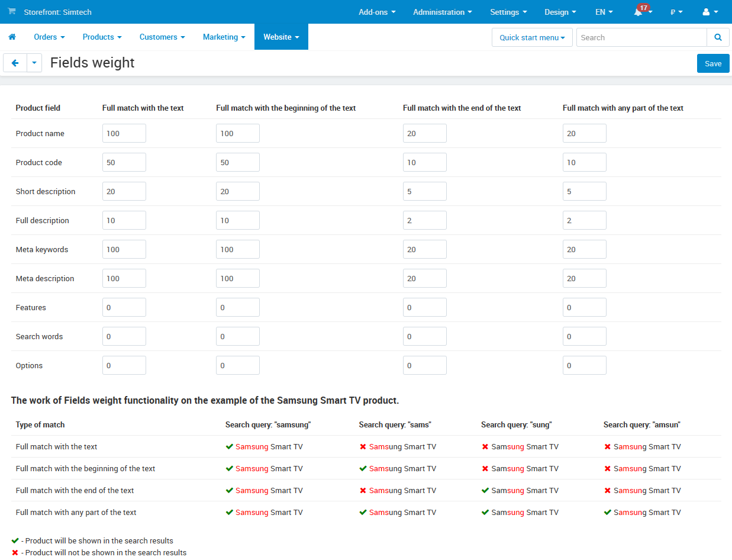Click Features any-part-of-text weight field
The width and height of the screenshot is (732, 560).
584,307
